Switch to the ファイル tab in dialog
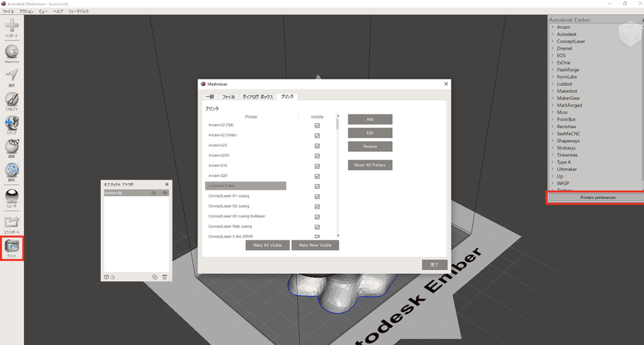The width and height of the screenshot is (644, 345). point(228,97)
